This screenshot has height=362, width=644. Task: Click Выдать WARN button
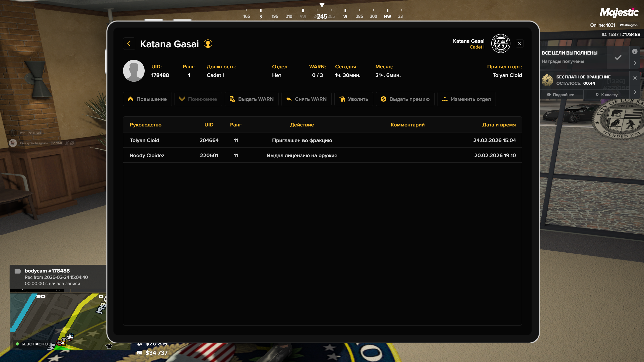[x=252, y=99]
